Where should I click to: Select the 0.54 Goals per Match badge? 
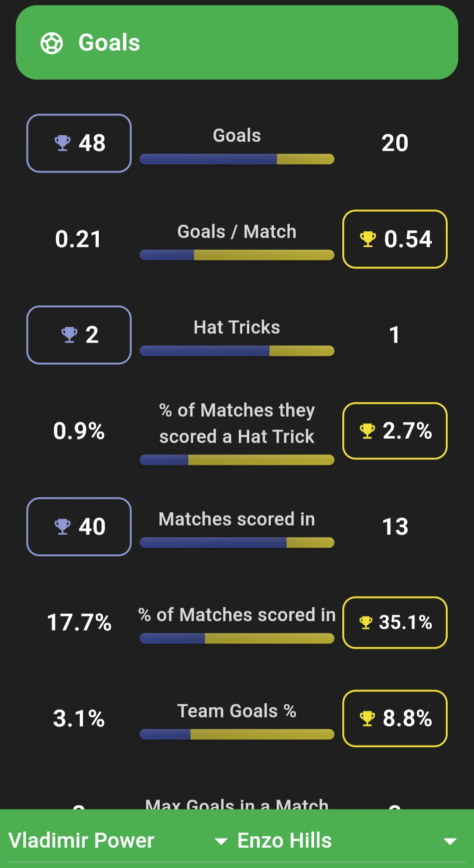[395, 239]
